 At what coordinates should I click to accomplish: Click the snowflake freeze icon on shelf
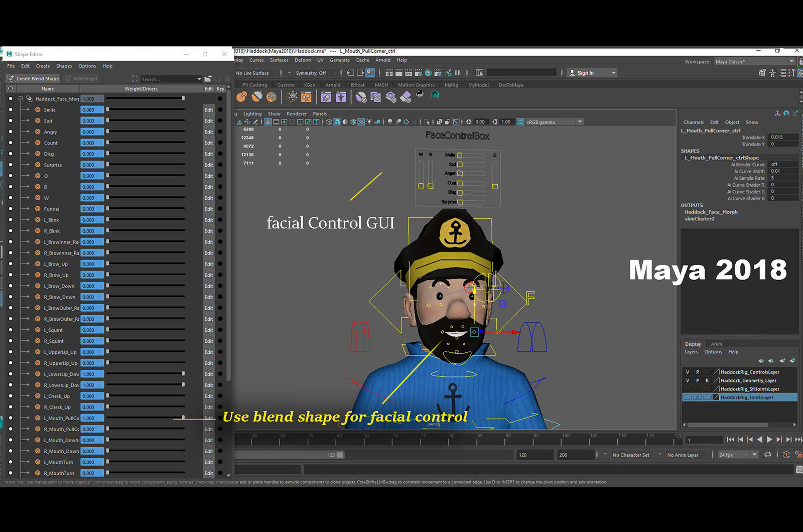point(292,96)
